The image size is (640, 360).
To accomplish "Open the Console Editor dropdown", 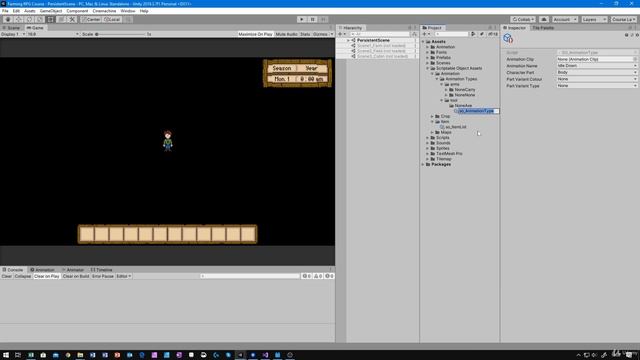I will click(x=124, y=276).
